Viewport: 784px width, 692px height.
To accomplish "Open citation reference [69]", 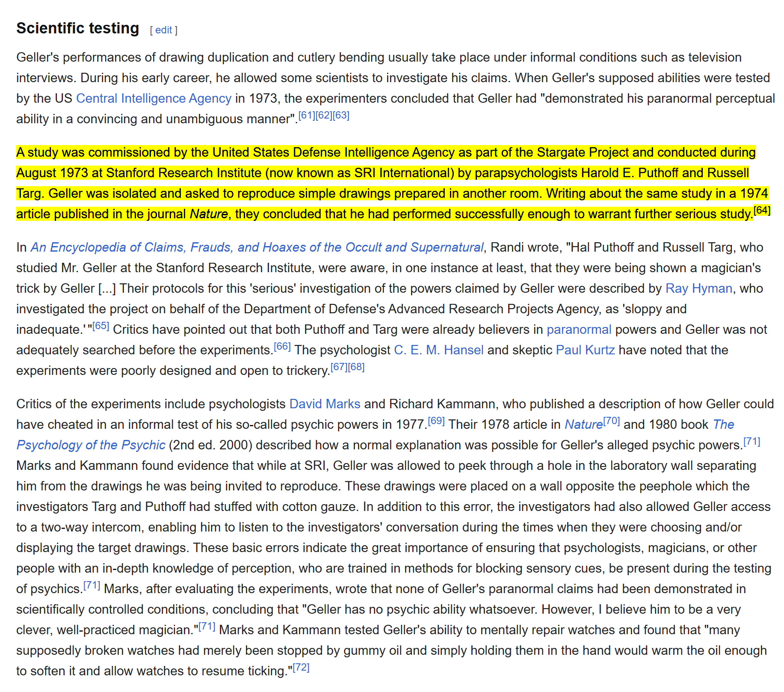I will pyautogui.click(x=436, y=421).
